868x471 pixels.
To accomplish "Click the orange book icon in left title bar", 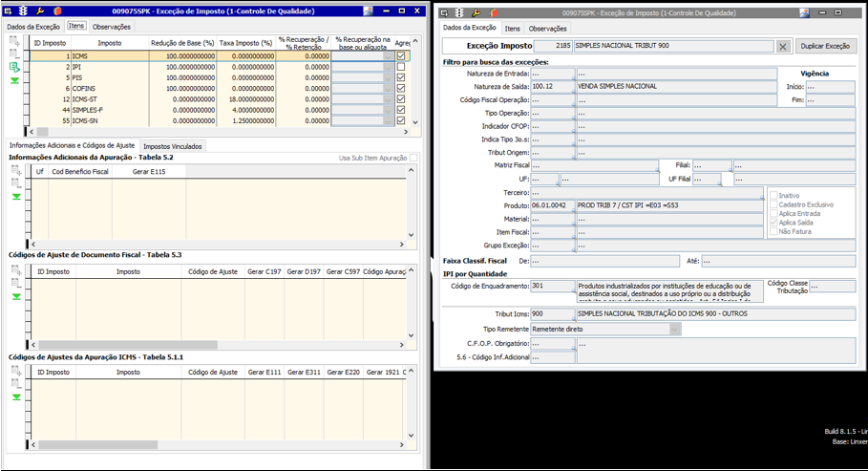I will click(57, 11).
